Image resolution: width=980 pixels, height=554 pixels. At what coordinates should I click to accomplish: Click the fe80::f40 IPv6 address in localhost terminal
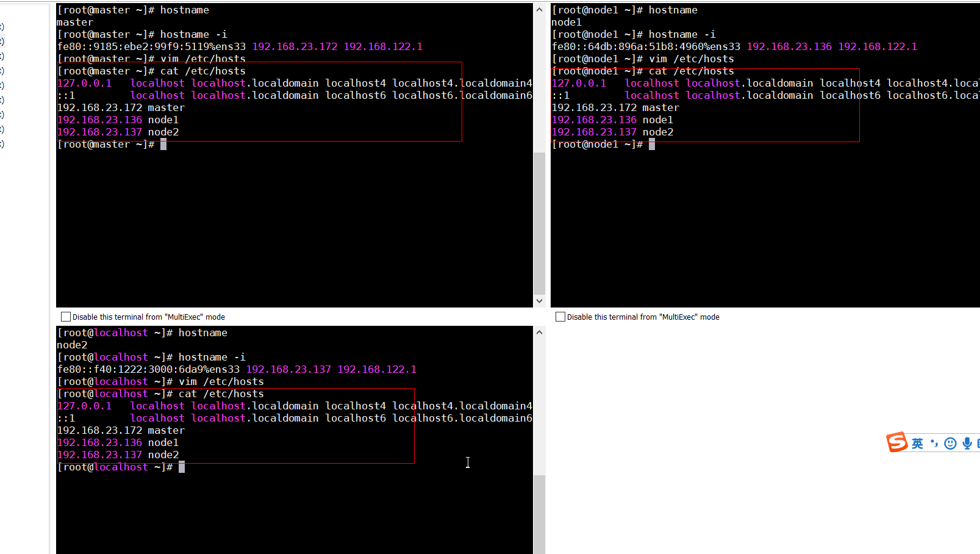[148, 370]
